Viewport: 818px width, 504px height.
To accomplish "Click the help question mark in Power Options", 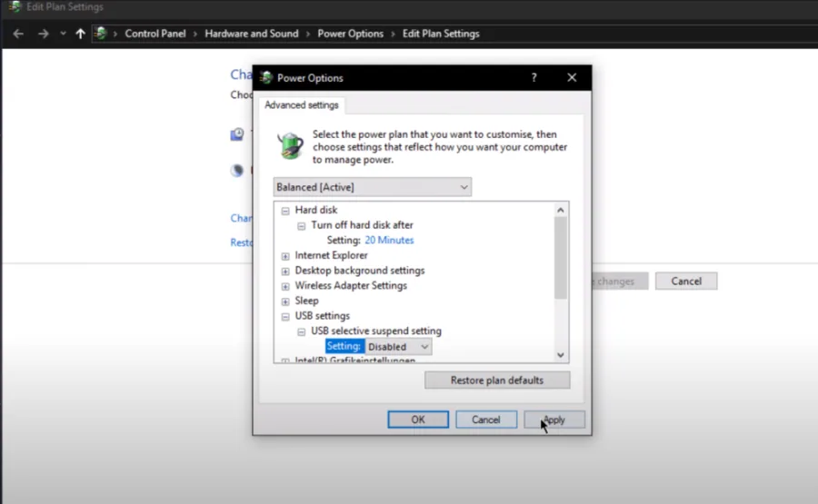I will point(534,78).
